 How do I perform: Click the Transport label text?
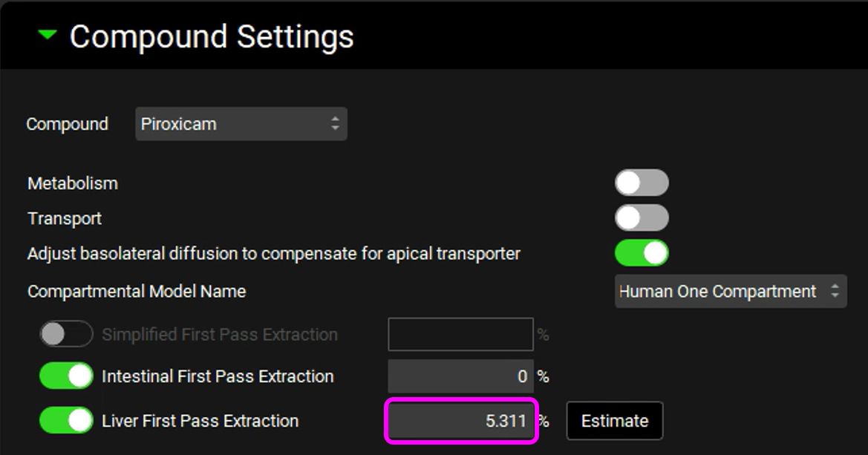pos(65,218)
